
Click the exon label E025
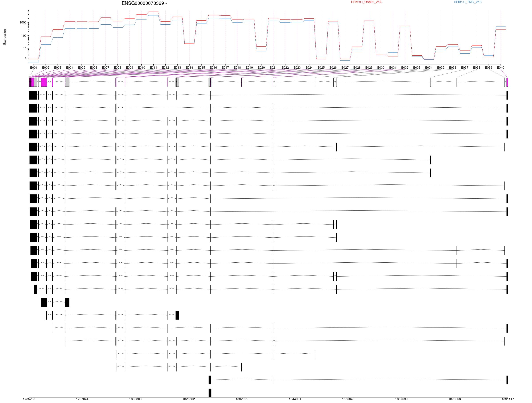pyautogui.click(x=321, y=68)
